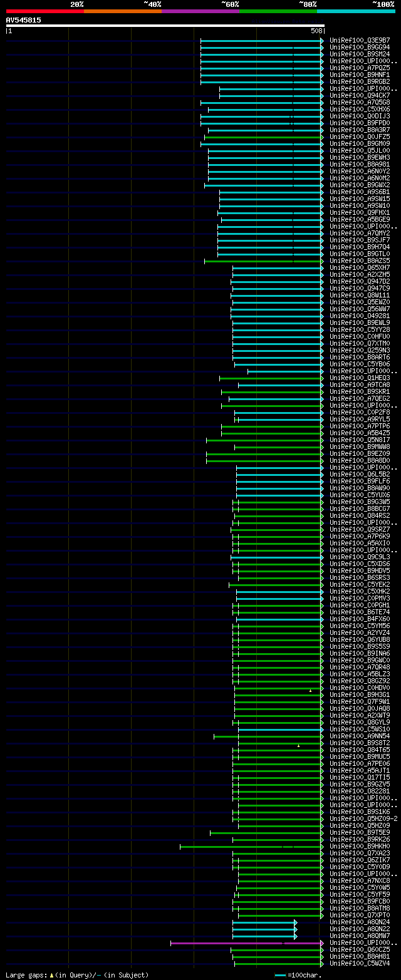The width and height of the screenshot is (401, 980).
Task: Click the UniRef100_Q5JL00 label
Action: tap(360, 151)
